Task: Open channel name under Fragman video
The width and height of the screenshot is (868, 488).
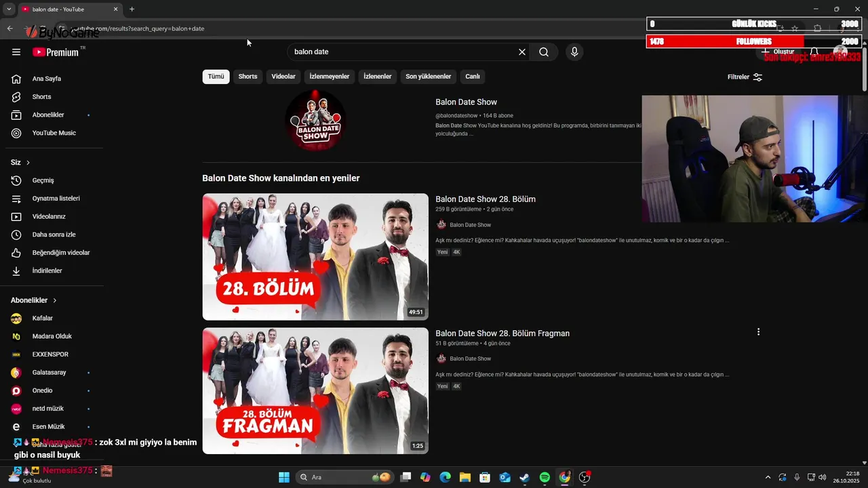Action: (x=470, y=359)
